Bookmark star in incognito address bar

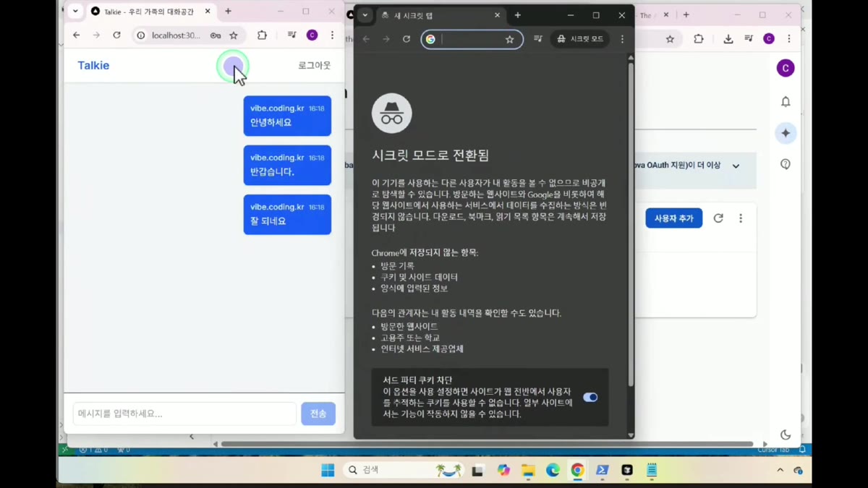pos(510,39)
